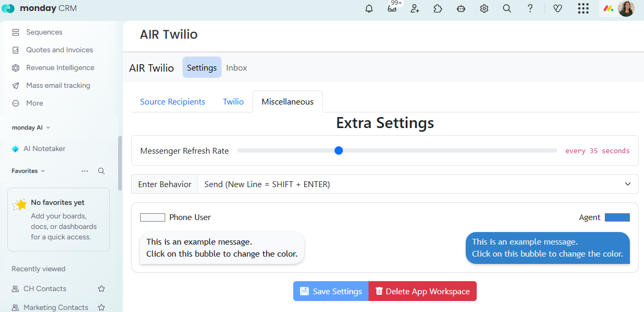Star the Marketing Contacts board
Image resolution: width=644 pixels, height=312 pixels.
coord(101,307)
